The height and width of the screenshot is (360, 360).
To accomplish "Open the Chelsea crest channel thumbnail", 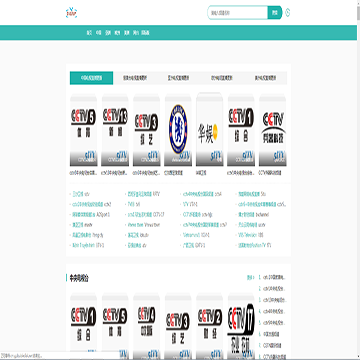I will pos(178,130).
